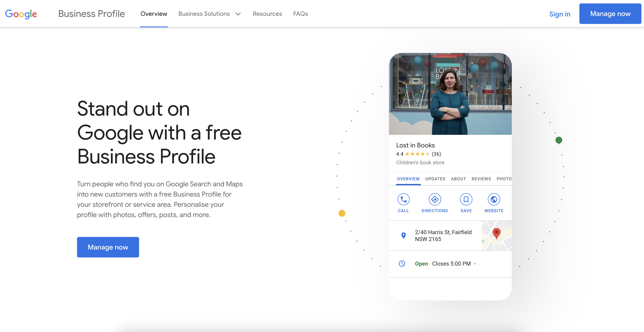This screenshot has width=644, height=332.
Task: Select the Call icon on the business card
Action: pyautogui.click(x=403, y=200)
